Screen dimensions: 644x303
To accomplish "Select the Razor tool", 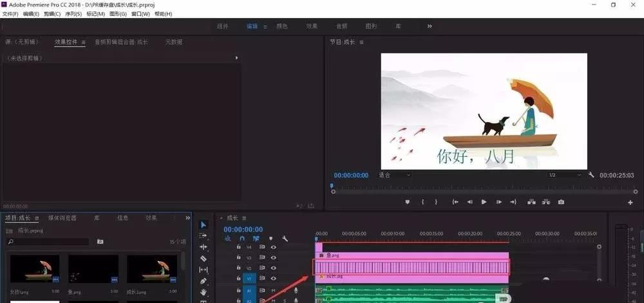I will [204, 259].
